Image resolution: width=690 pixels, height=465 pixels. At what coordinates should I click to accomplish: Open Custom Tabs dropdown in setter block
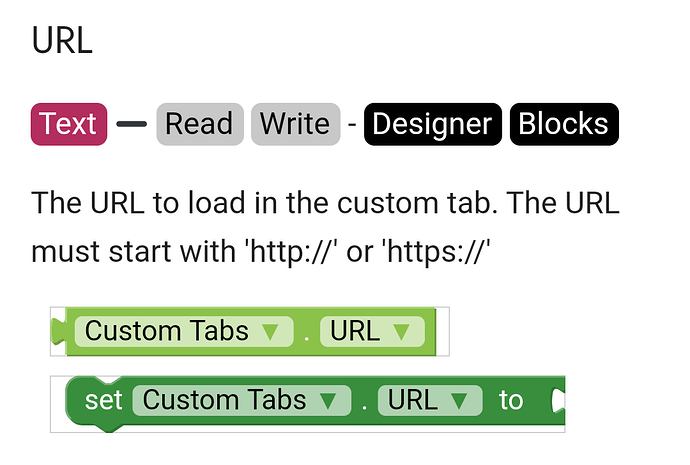[242, 400]
